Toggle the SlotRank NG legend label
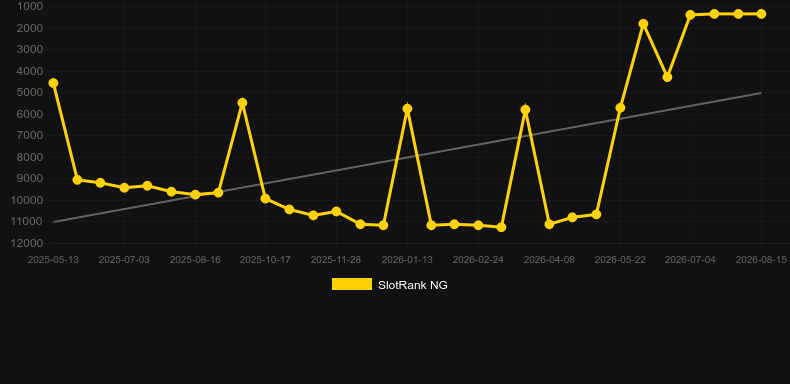This screenshot has height=384, width=790. pyautogui.click(x=413, y=285)
